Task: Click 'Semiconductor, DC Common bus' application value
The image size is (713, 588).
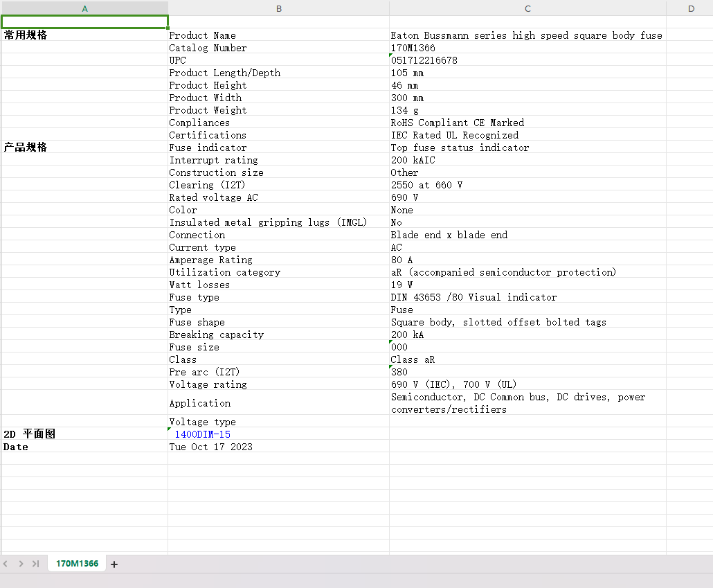Action: click(x=527, y=403)
